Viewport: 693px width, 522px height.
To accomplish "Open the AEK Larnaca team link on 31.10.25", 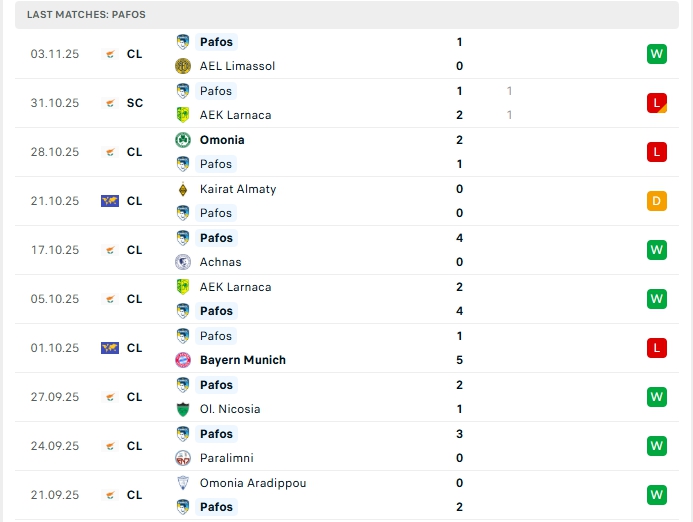I will click(x=235, y=115).
